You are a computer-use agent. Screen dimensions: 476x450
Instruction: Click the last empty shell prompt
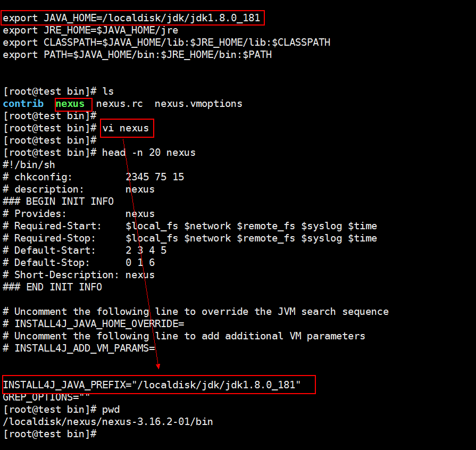coord(50,434)
